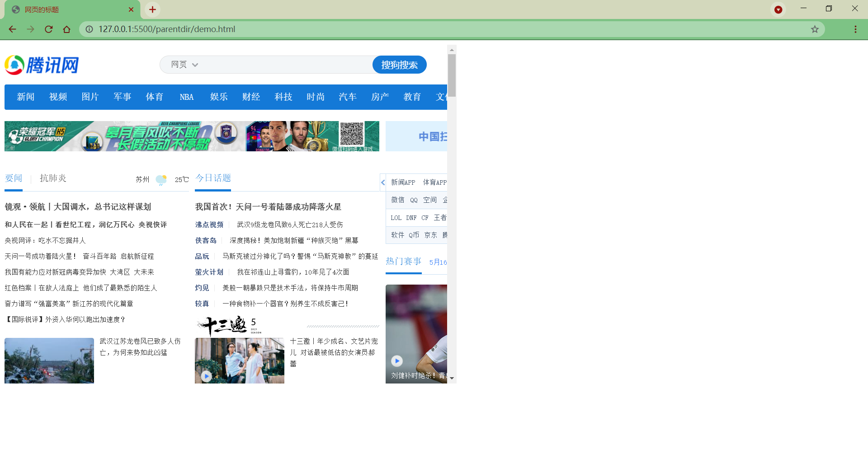Bookmark this page with the star icon
This screenshot has height=463, width=868.
[x=815, y=29]
